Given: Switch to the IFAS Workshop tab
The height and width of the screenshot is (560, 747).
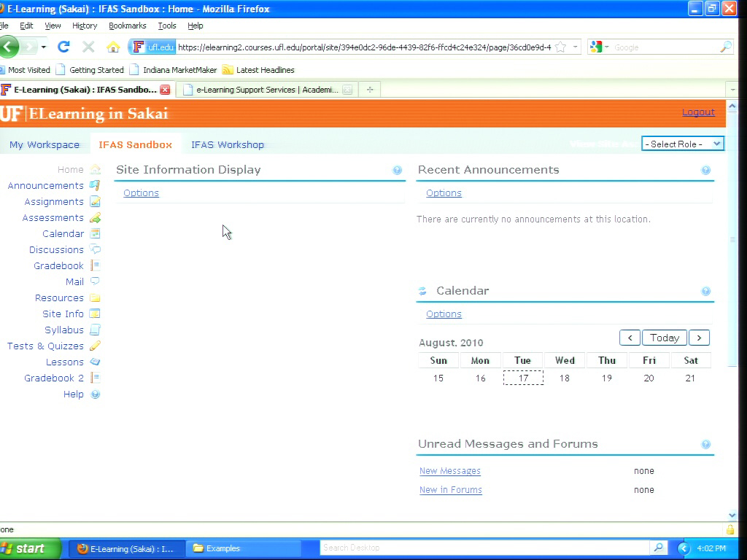Looking at the screenshot, I should click(228, 144).
